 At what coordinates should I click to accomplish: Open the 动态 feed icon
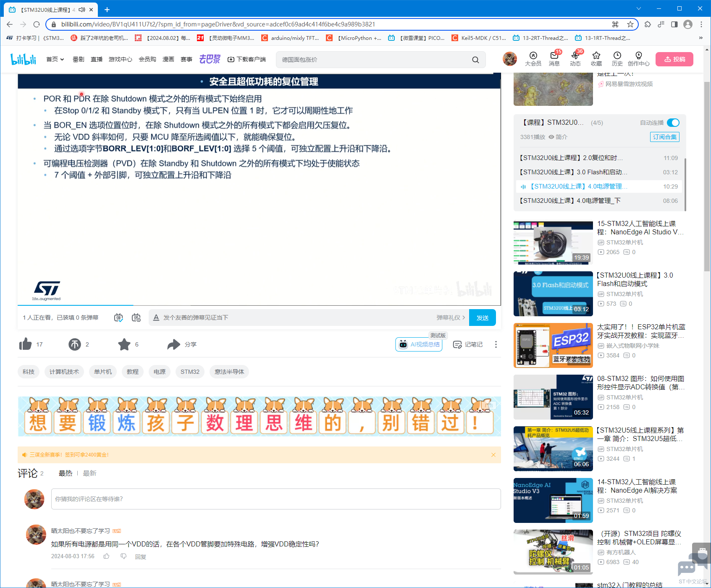point(575,59)
